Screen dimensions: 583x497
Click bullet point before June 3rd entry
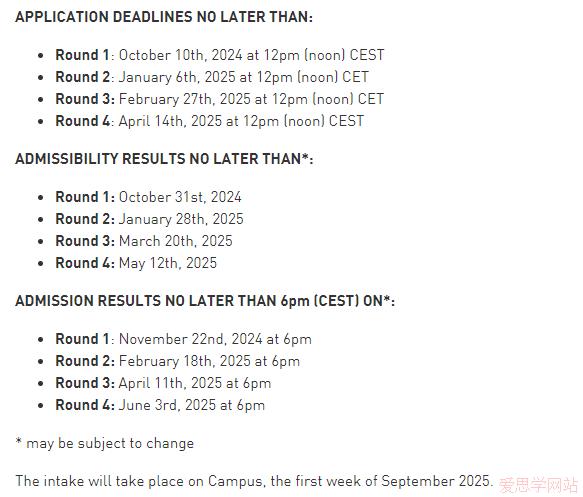pyautogui.click(x=41, y=406)
